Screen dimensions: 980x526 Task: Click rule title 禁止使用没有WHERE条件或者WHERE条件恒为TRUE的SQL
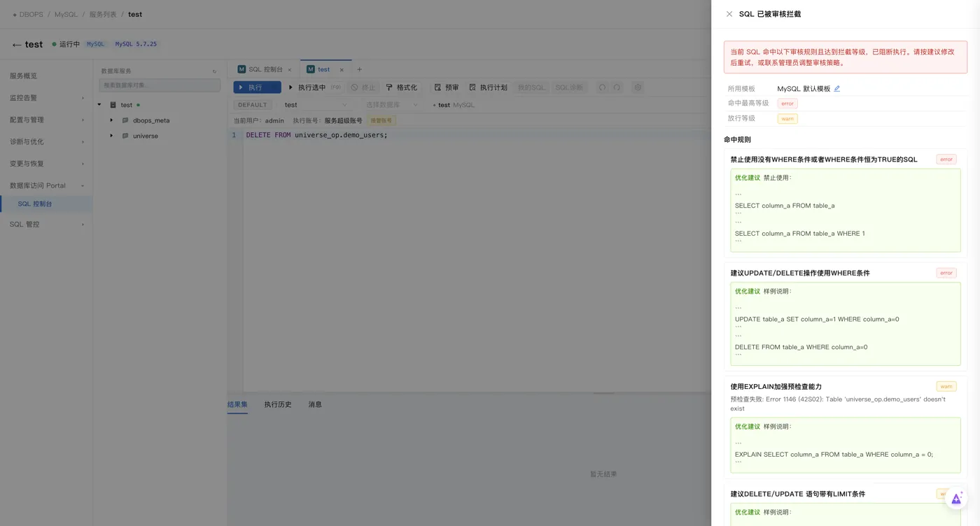click(x=824, y=159)
